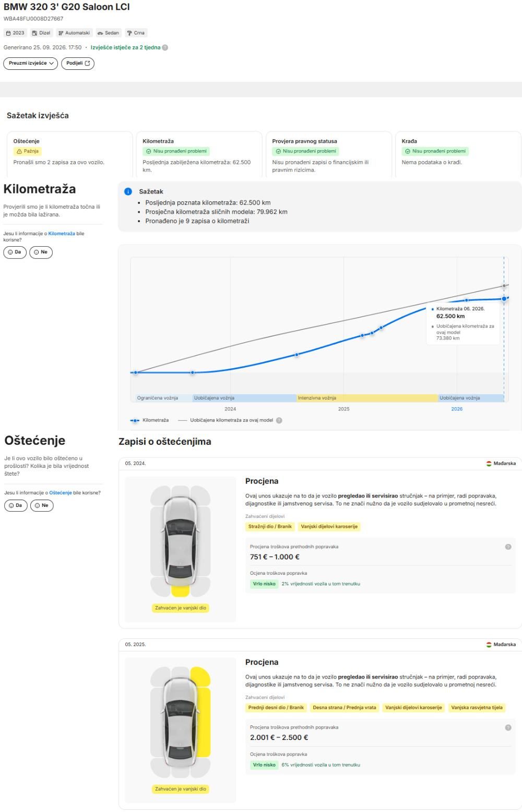The height and width of the screenshot is (812, 522).
Task: Answer Ne for the Oštećenje feedback
Action: tap(42, 505)
